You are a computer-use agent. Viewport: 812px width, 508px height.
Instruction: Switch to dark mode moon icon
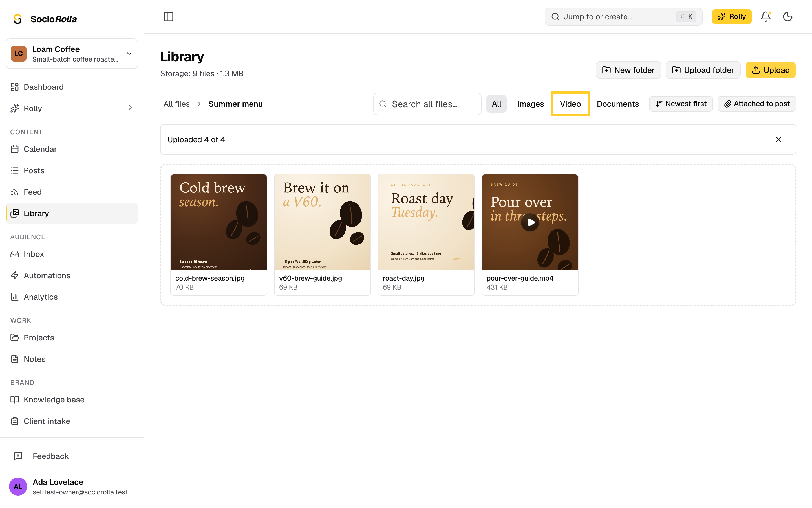click(787, 16)
